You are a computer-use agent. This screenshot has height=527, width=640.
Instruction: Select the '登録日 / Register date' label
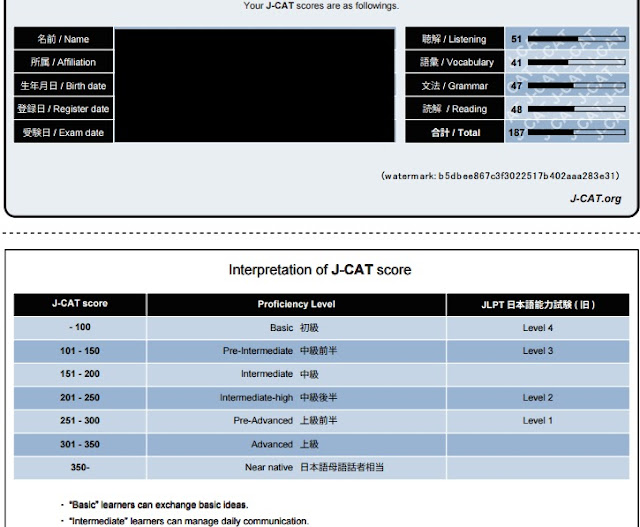[x=63, y=109]
